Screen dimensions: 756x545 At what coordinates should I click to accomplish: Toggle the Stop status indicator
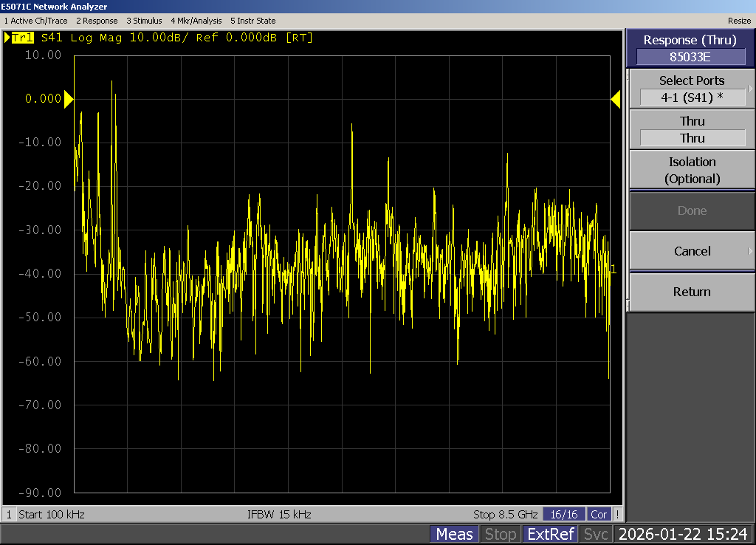click(500, 534)
